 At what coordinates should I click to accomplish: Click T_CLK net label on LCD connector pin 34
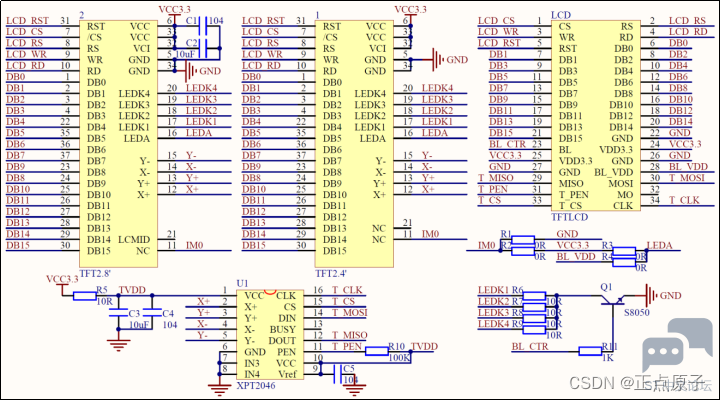(684, 200)
